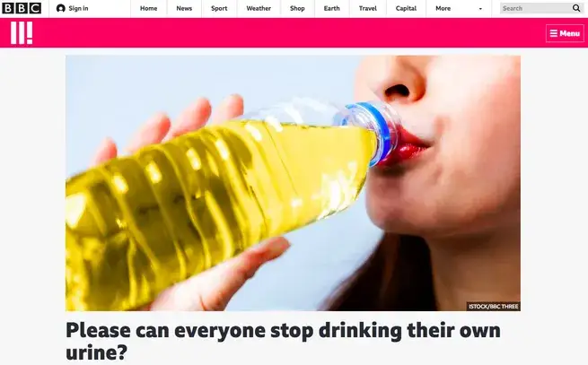Screen dimensions: 588x365
Task: Click inside the Search field
Action: click(536, 8)
